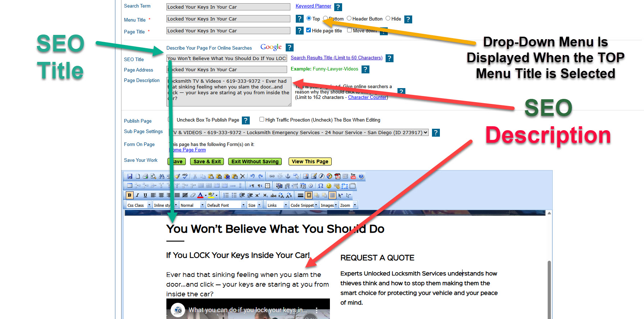The height and width of the screenshot is (319, 644).
Task: Apply strikethrough with the abc icon
Action: (273, 195)
